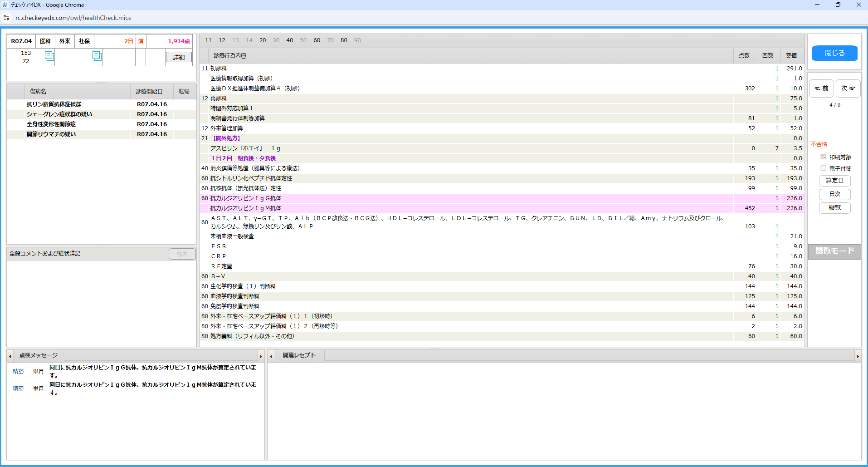Click the 算定日 button
This screenshot has height=467, width=868.
(x=834, y=181)
